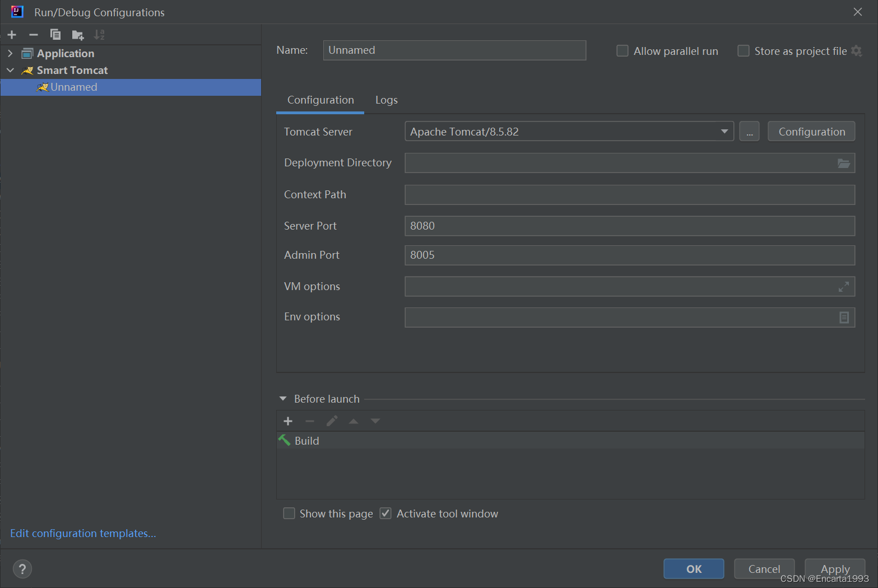Expand the VM options field
The image size is (878, 588).
click(844, 287)
